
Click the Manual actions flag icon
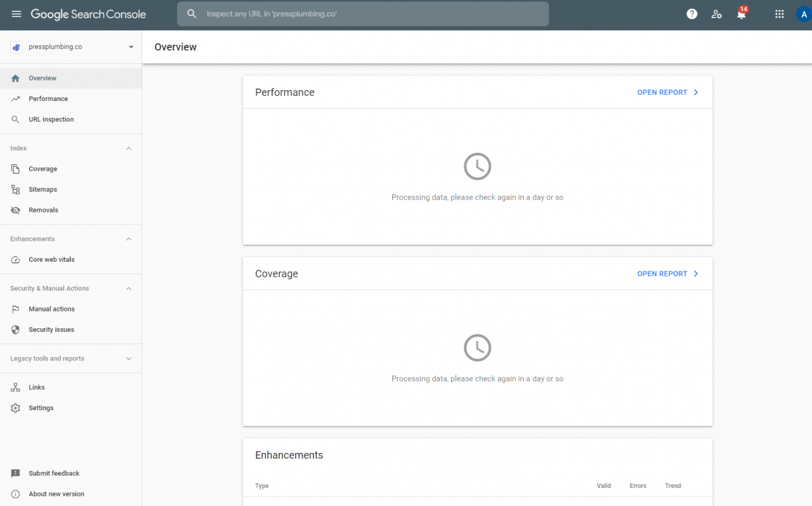click(16, 309)
